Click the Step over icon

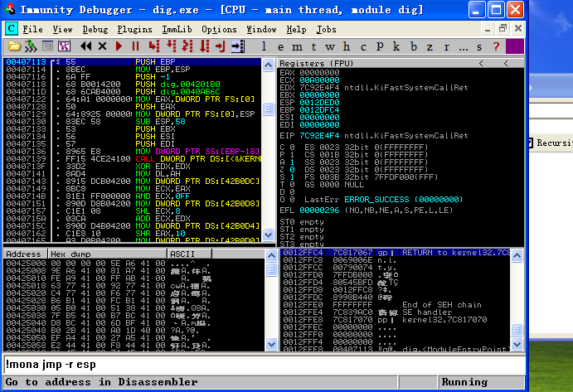click(171, 46)
